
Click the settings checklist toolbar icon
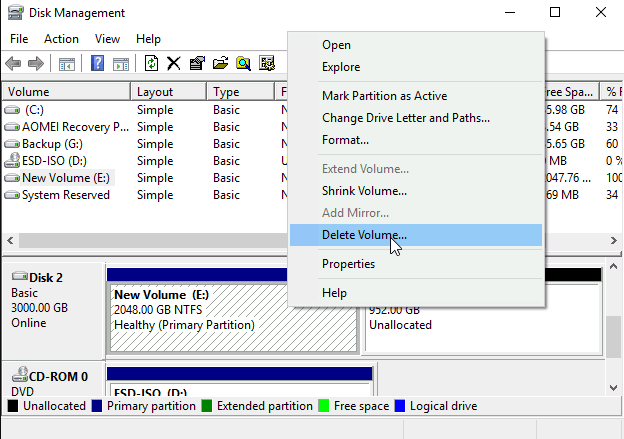tap(267, 63)
